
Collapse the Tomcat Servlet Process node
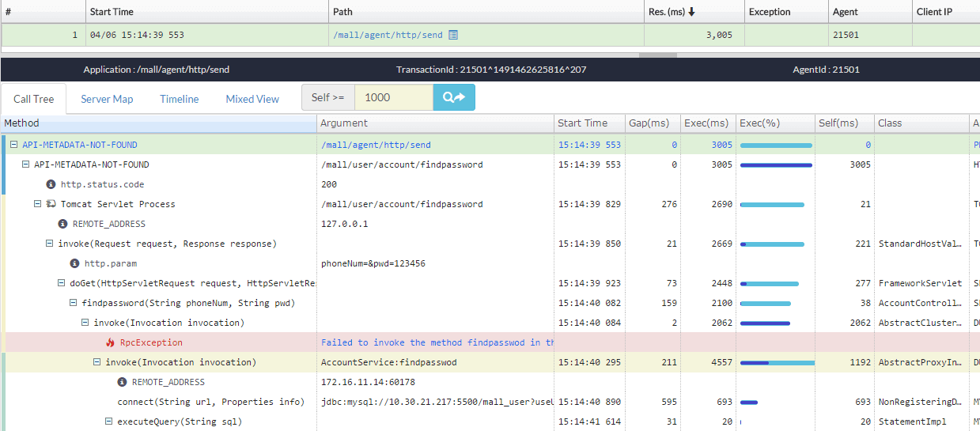pos(37,204)
